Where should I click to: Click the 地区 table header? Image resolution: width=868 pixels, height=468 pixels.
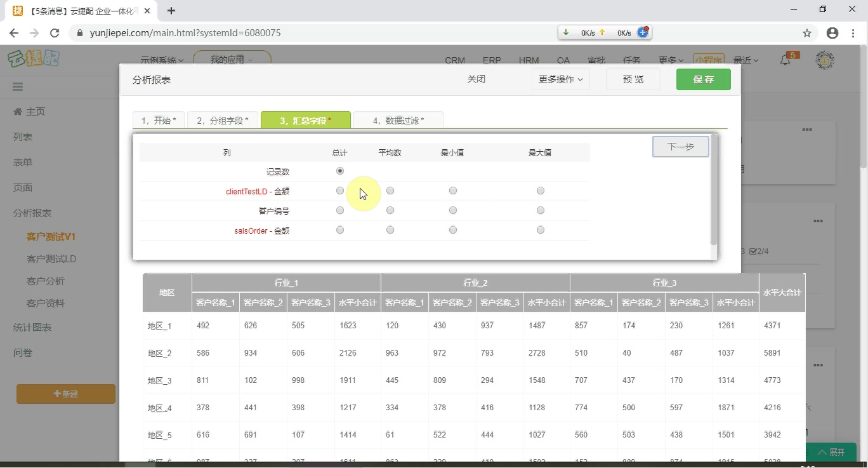click(x=167, y=293)
